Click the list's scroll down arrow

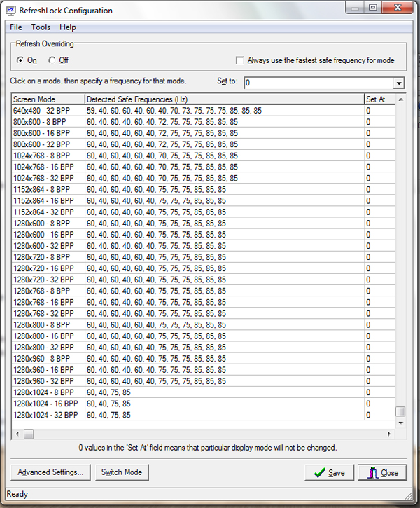coord(400,423)
